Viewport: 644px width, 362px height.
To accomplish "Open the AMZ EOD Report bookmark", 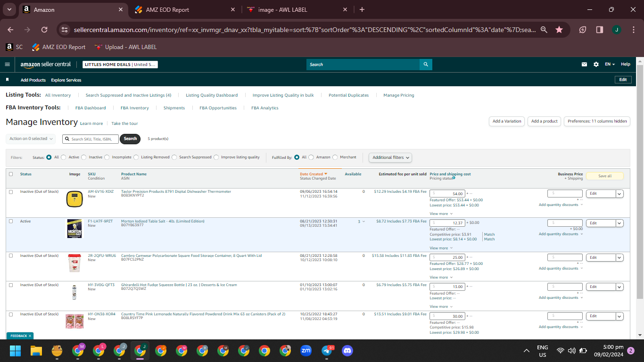I will point(58,47).
